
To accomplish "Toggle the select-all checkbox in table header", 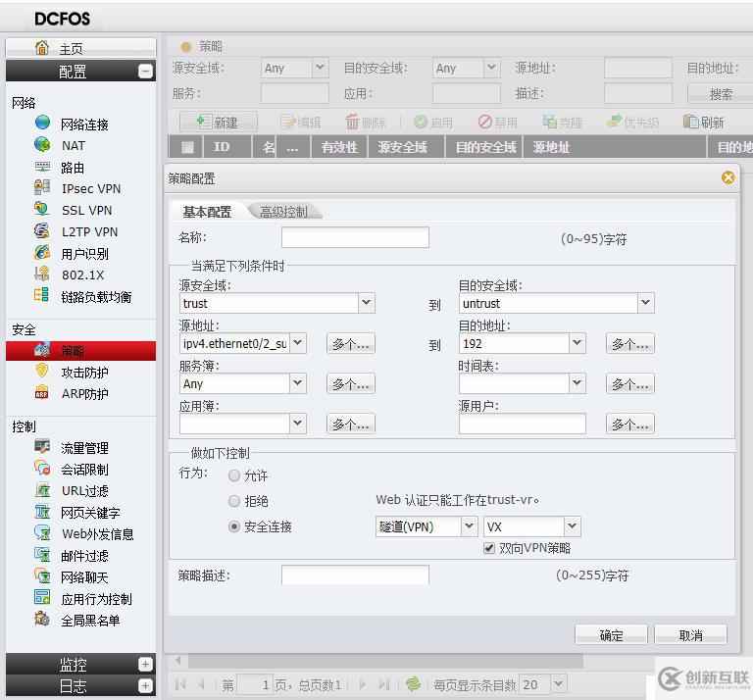I will coord(188,147).
